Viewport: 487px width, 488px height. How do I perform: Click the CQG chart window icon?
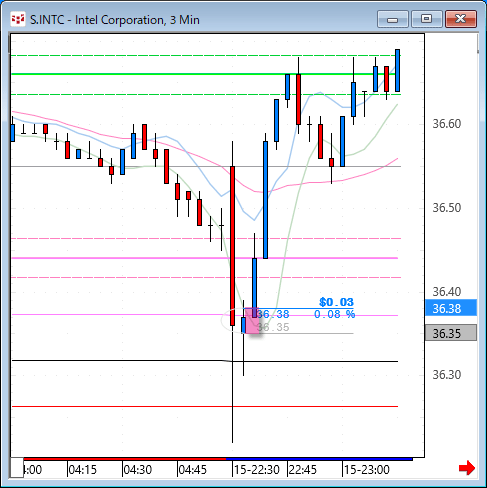pyautogui.click(x=18, y=19)
